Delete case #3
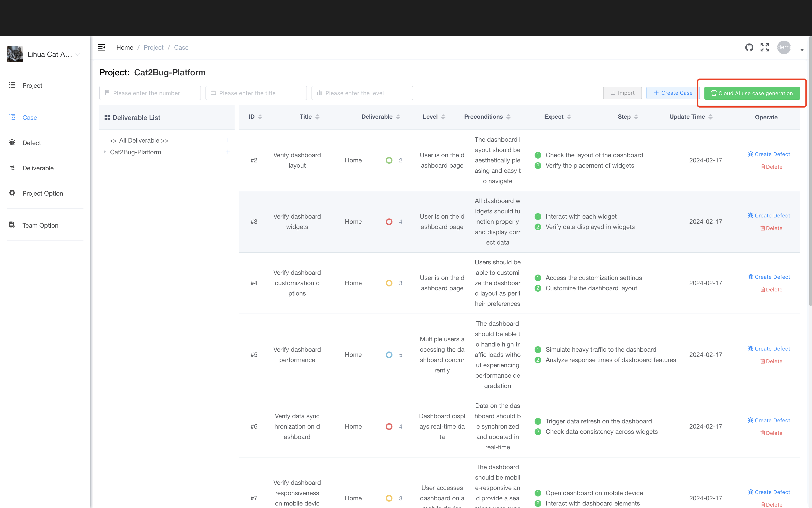The height and width of the screenshot is (508, 812). click(x=771, y=229)
